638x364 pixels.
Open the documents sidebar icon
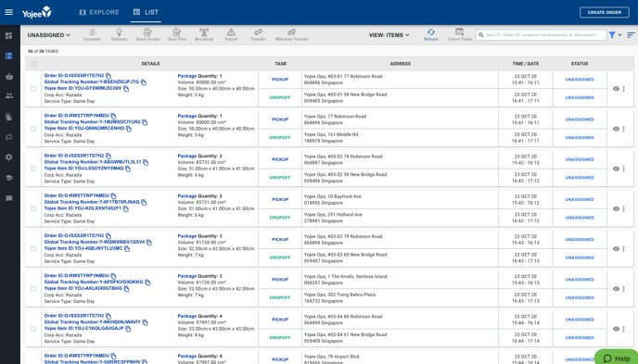pyautogui.click(x=9, y=117)
